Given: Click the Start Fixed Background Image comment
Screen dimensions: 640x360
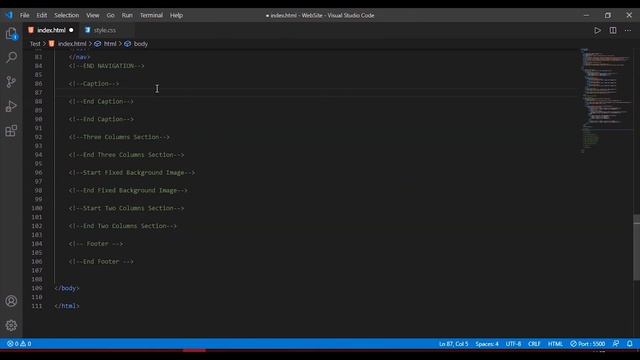Looking at the screenshot, I should tap(131, 173).
